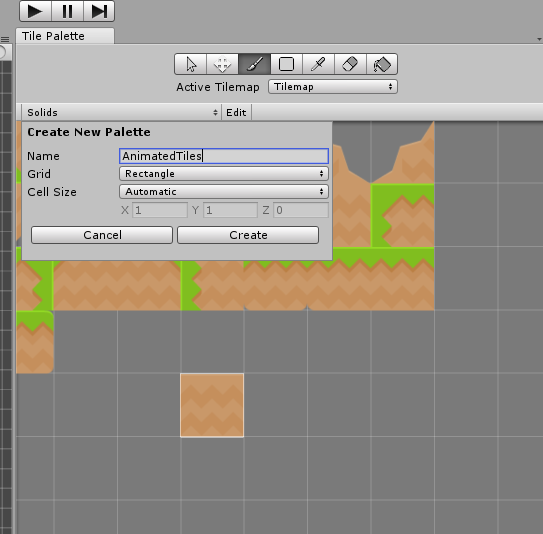This screenshot has height=534, width=543.
Task: Select the Flood Fill bucket tool
Action: pyautogui.click(x=382, y=64)
